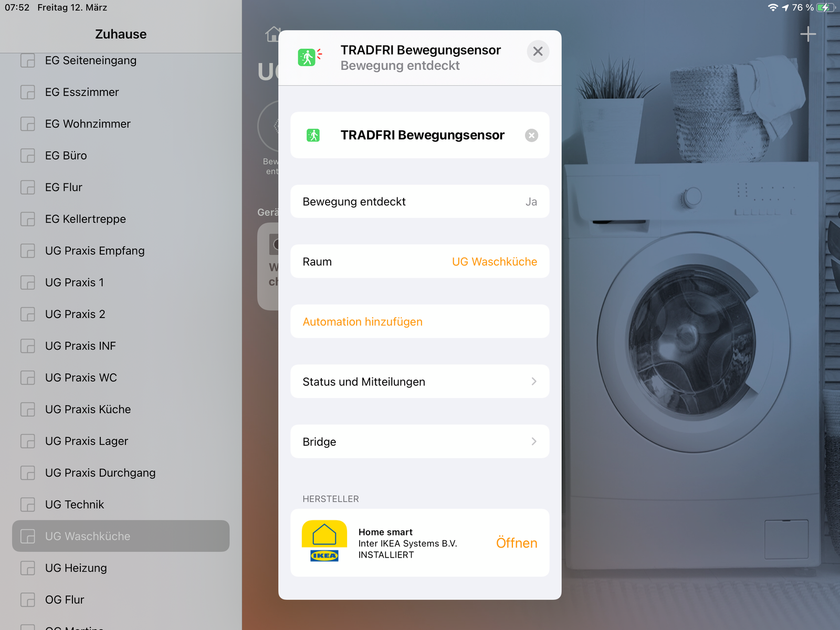Close the TRADFRI Bewegungssensor details panel
This screenshot has height=630, width=840.
(538, 51)
